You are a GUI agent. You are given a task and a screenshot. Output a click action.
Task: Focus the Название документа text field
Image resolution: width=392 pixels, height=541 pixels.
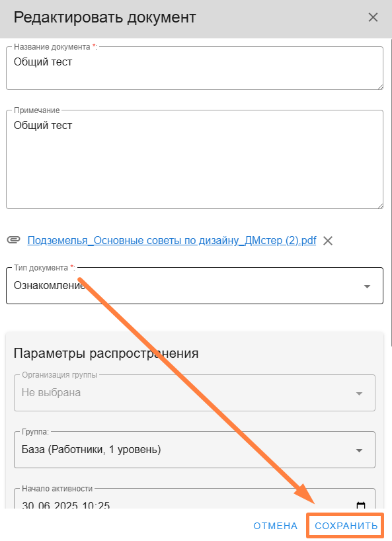(x=194, y=68)
